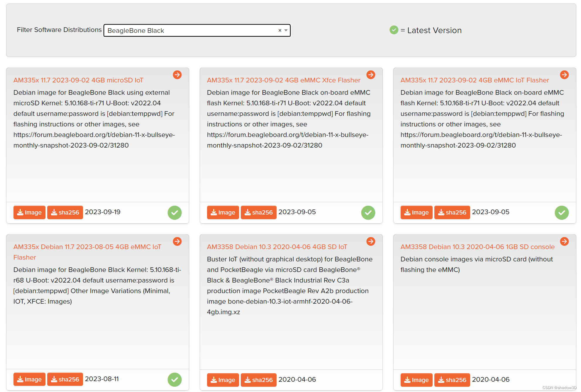The image size is (581, 392).
Task: Open arrow icon on 2023-08-05 eMMC IoT Flasher card
Action: click(177, 241)
